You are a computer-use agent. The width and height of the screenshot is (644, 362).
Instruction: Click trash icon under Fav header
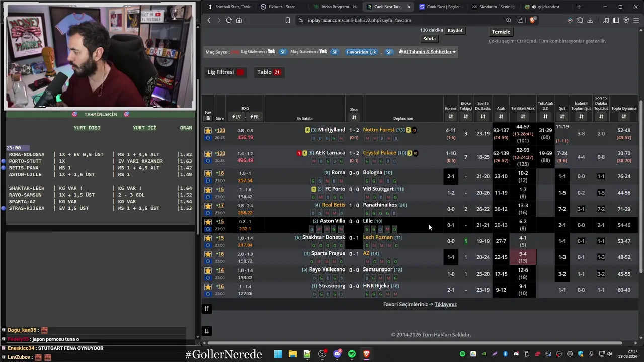point(208,118)
